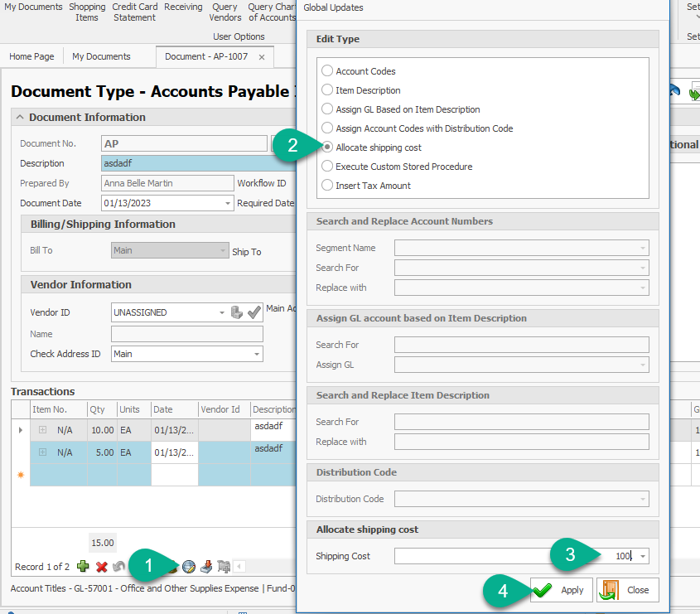
Task: Click the green plus add record icon
Action: pos(83,567)
